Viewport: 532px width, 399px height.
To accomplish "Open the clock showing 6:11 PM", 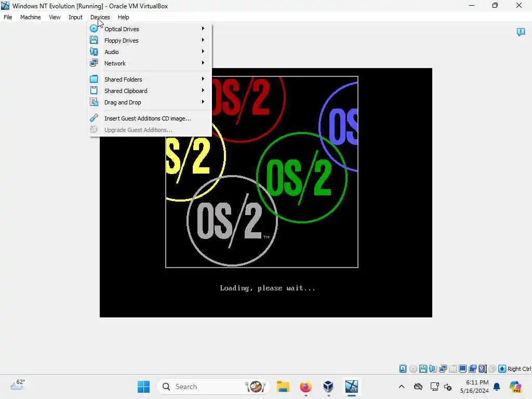I will (474, 387).
